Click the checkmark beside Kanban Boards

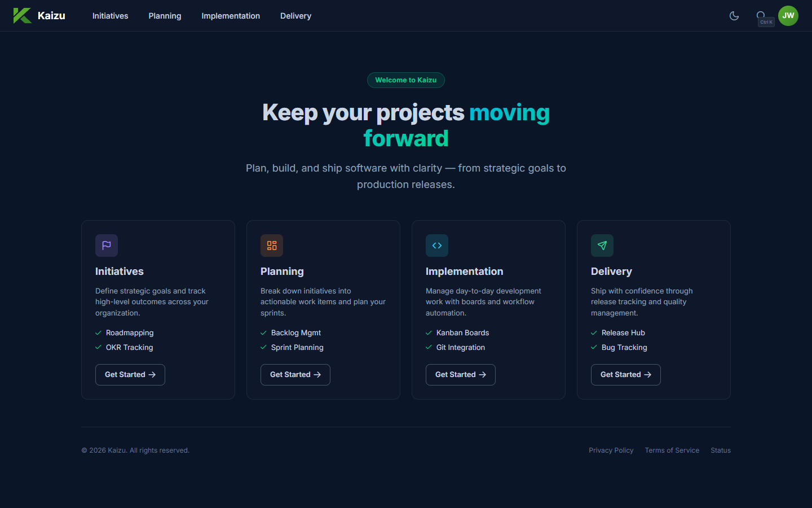coord(429,332)
